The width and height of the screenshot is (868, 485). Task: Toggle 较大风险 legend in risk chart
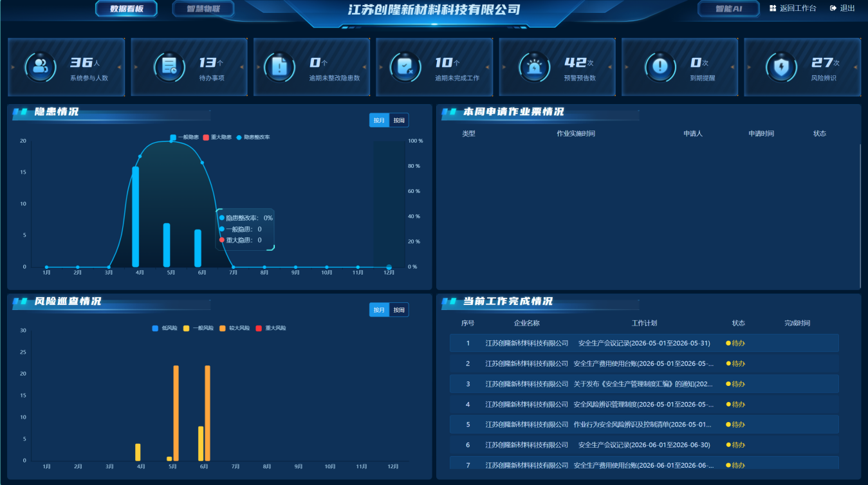click(x=237, y=328)
